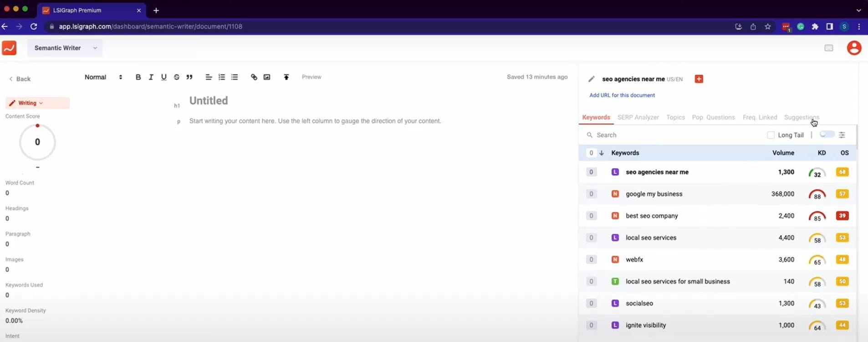This screenshot has width=868, height=342.
Task: Open the browser extensions puzzle icon
Action: point(815,26)
